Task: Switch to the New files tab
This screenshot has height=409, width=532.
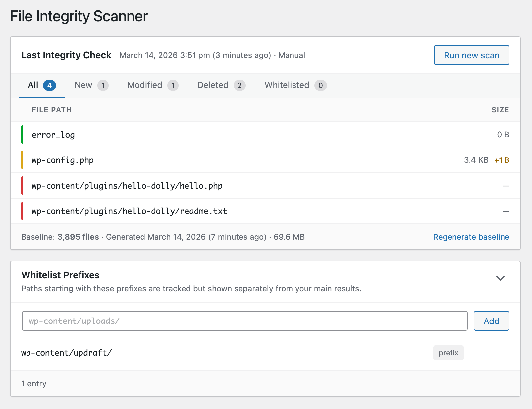Action: tap(91, 85)
